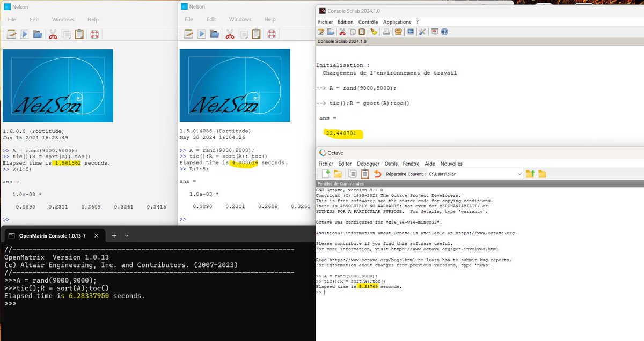Click folder icon in Nelson 1.5.0 window

[x=215, y=34]
